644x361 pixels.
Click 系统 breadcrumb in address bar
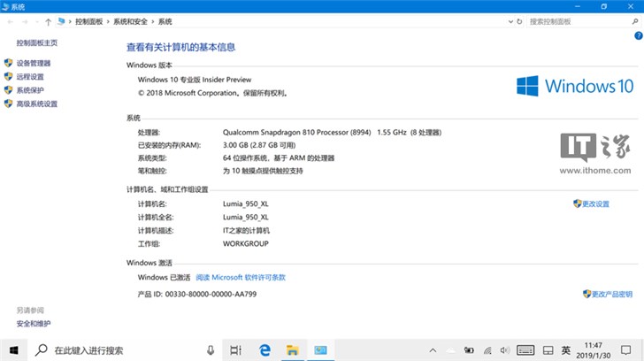165,22
